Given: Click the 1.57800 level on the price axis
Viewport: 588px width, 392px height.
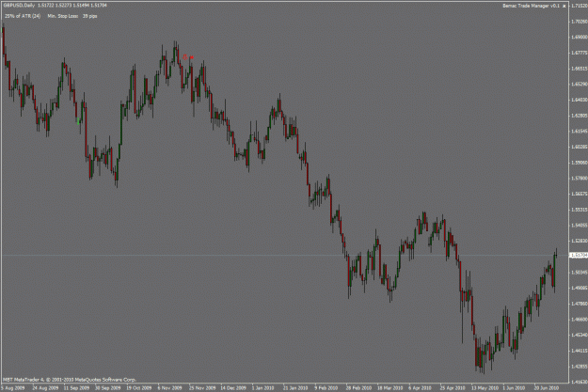Looking at the screenshot, I should (580, 179).
